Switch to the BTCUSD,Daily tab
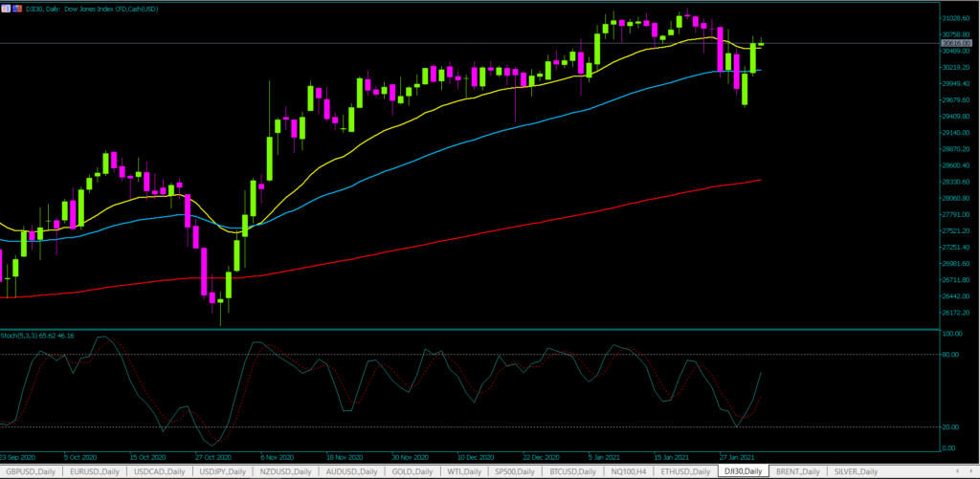980x479 pixels. (576, 471)
